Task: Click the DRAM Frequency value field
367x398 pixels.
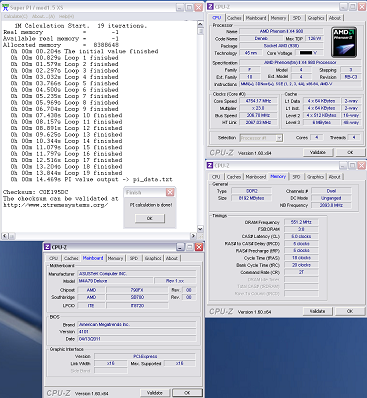Action: coord(301,222)
